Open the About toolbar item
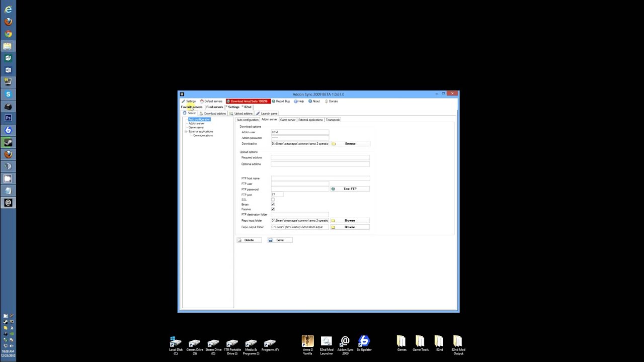644x362 pixels. (x=314, y=101)
